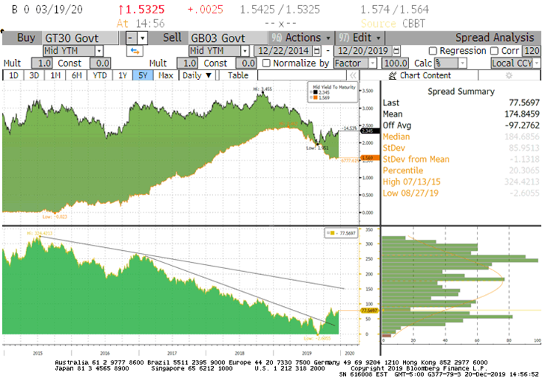Check the Normalize by option
The width and height of the screenshot is (545, 392).
267,63
